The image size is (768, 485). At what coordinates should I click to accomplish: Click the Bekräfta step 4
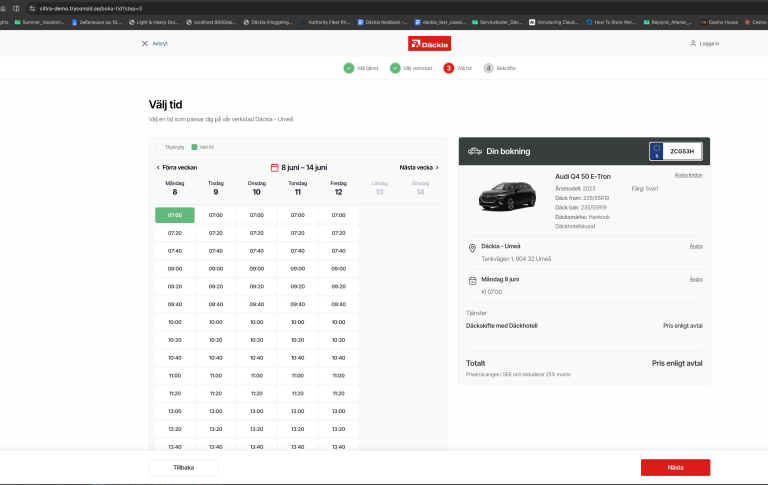(500, 68)
